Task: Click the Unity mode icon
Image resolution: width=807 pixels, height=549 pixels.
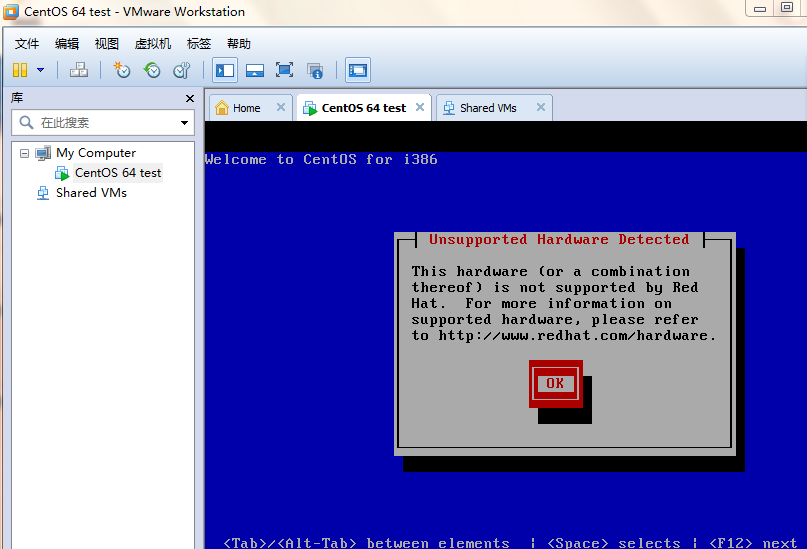Action: (x=314, y=70)
